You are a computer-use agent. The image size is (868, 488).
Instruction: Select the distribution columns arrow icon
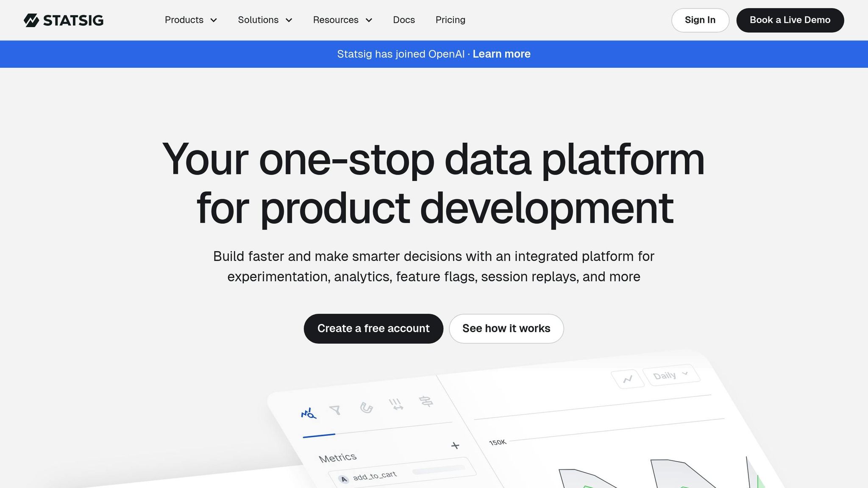pyautogui.click(x=396, y=404)
